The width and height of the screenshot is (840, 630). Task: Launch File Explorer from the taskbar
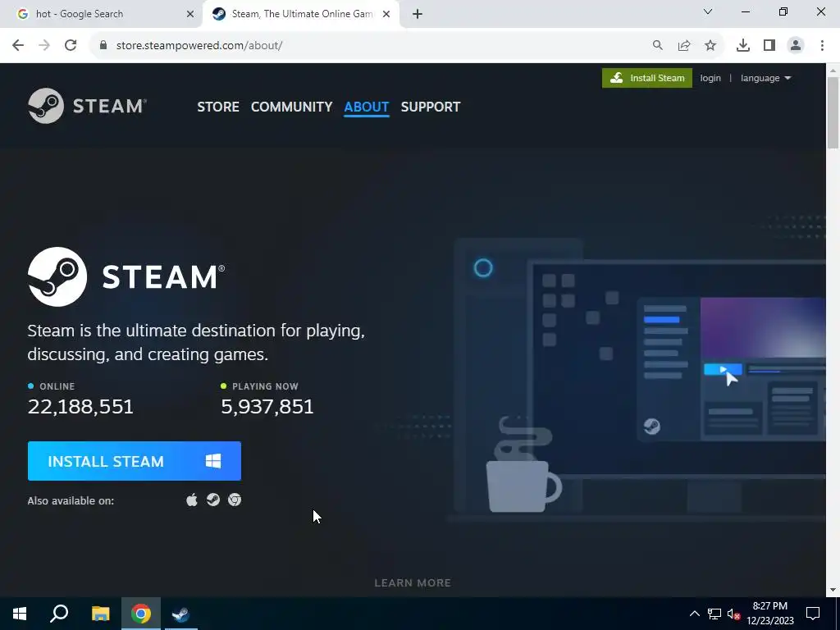[x=100, y=614]
